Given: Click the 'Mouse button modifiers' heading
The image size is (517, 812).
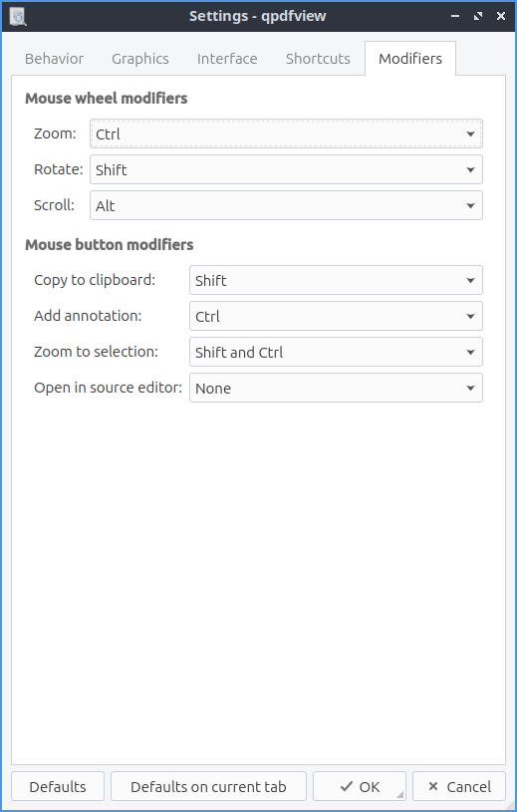Looking at the screenshot, I should coord(110,244).
